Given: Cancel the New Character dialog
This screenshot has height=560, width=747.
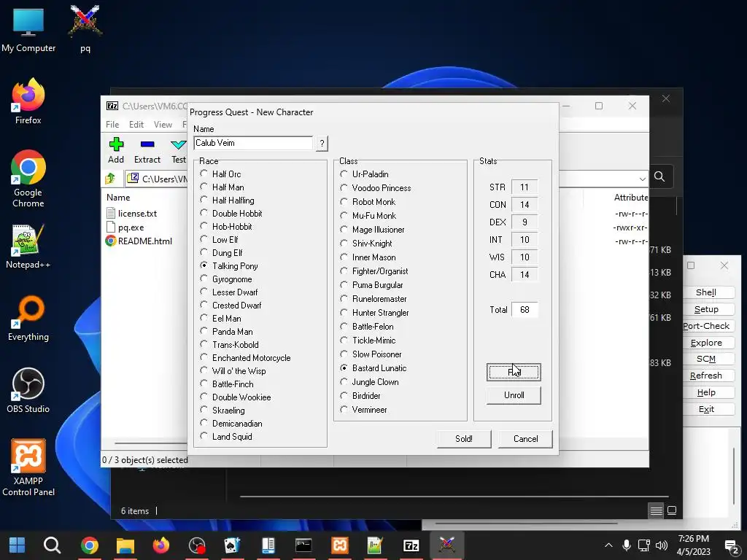Looking at the screenshot, I should click(525, 438).
